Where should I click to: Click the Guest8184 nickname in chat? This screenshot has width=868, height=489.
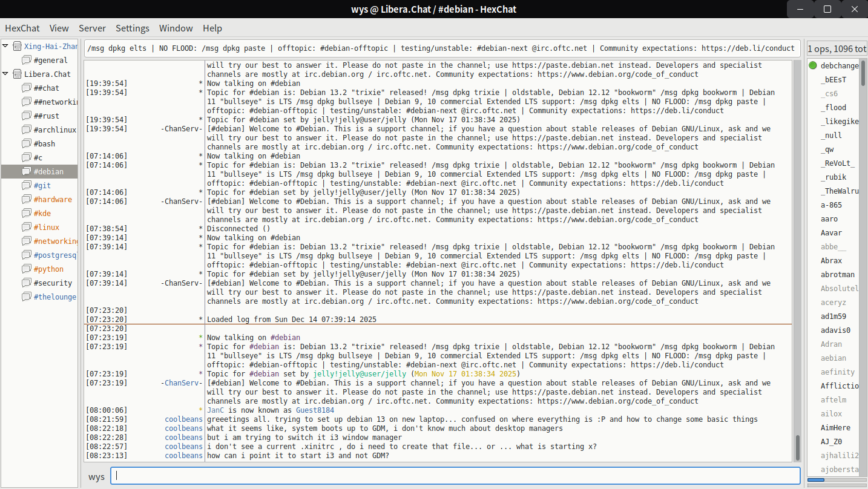[315, 410]
